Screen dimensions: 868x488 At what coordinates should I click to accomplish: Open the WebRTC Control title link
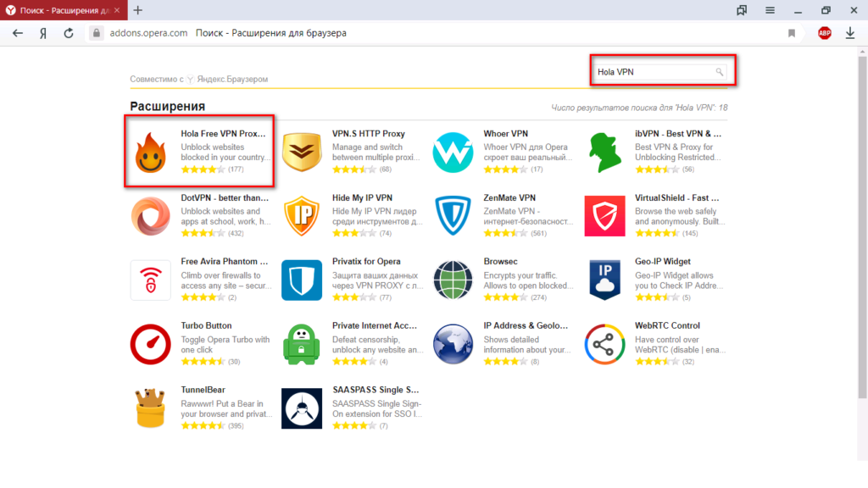click(x=668, y=326)
